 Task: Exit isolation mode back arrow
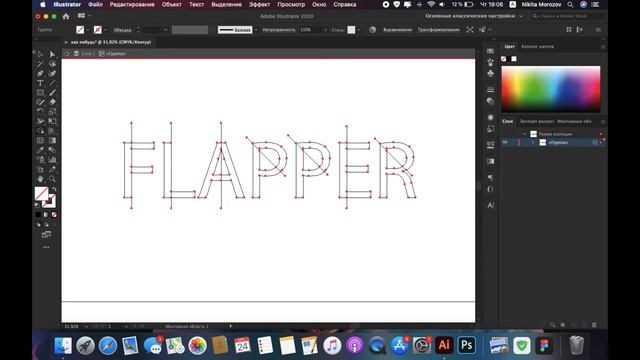[x=67, y=53]
